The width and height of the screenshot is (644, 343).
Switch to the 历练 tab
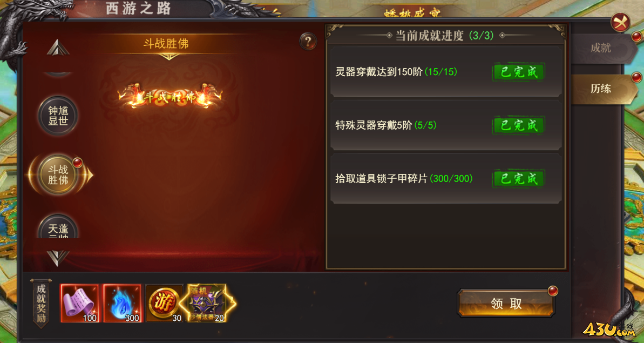(600, 89)
